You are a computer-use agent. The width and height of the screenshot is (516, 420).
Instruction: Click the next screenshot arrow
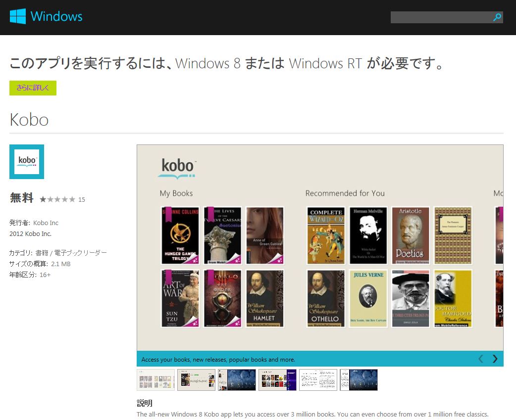tap(495, 359)
